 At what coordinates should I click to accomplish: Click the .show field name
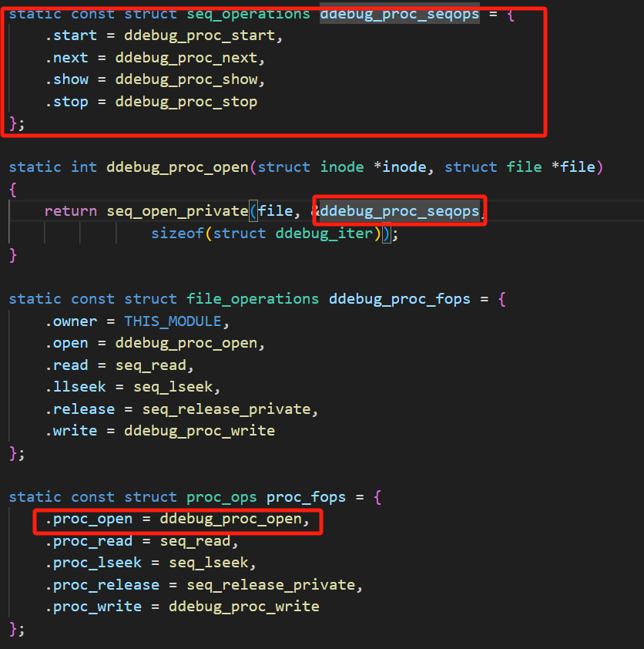tap(66, 79)
